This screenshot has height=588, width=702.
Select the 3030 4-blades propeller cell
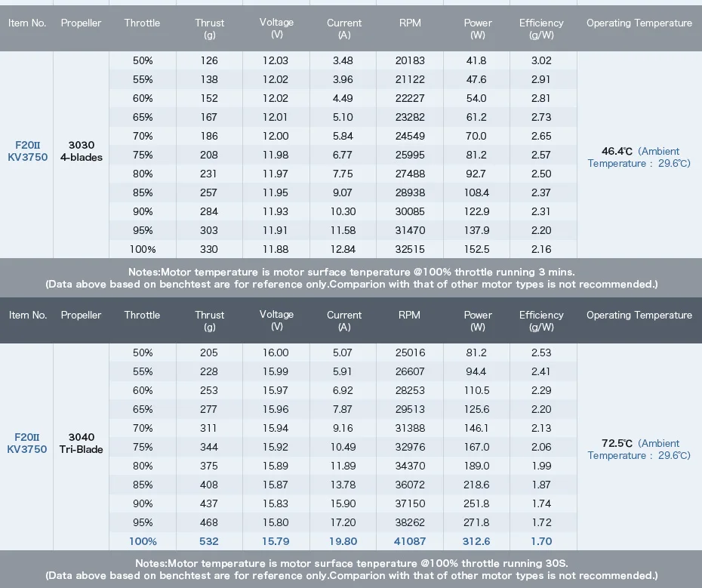coord(81,151)
